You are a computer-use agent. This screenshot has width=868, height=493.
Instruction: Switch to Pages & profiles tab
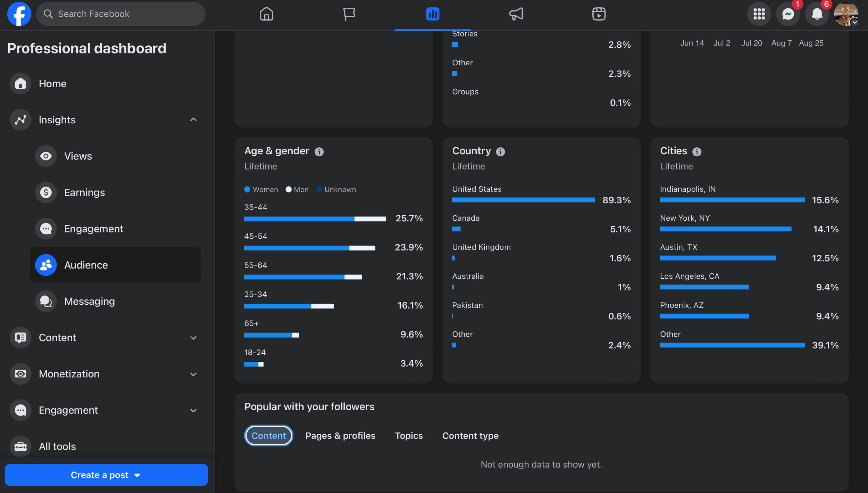340,436
